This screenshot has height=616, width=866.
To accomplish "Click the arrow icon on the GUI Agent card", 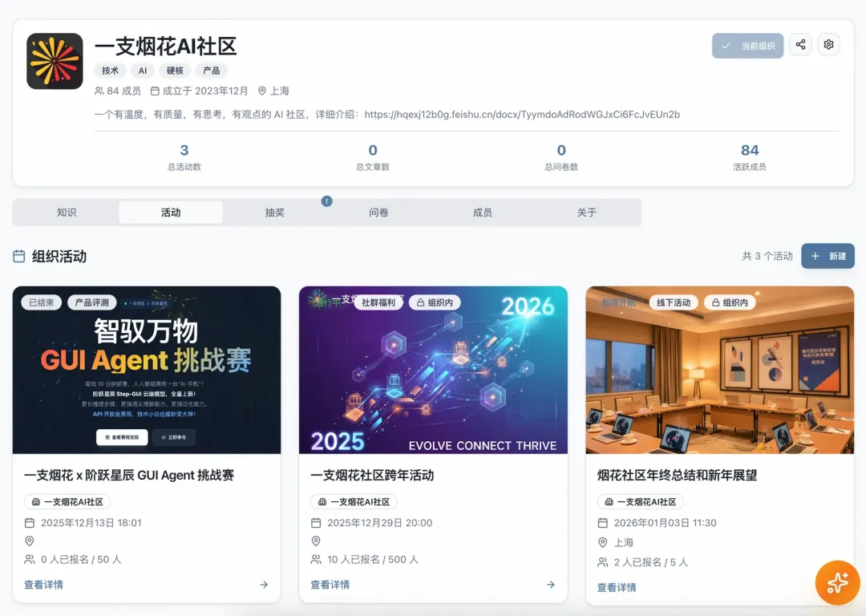I will [264, 585].
